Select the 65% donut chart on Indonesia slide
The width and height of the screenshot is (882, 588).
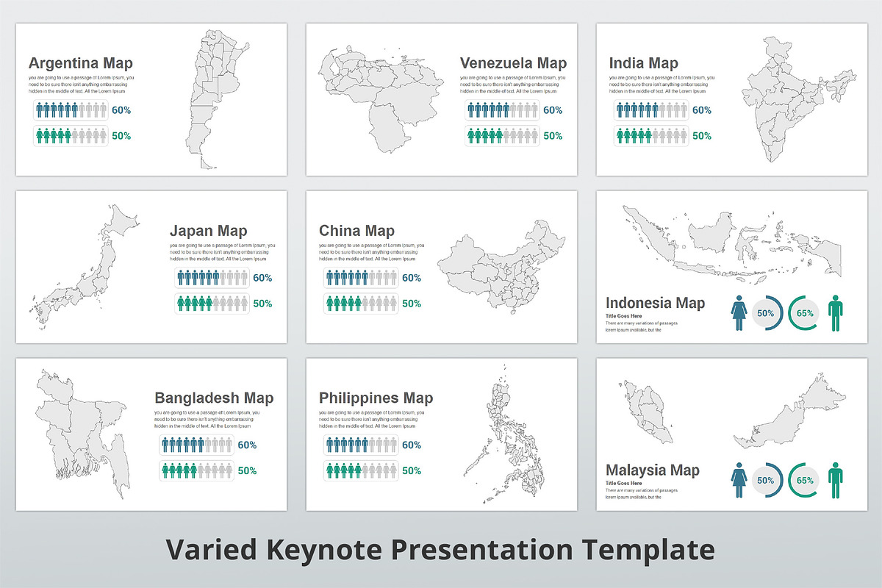tap(805, 313)
